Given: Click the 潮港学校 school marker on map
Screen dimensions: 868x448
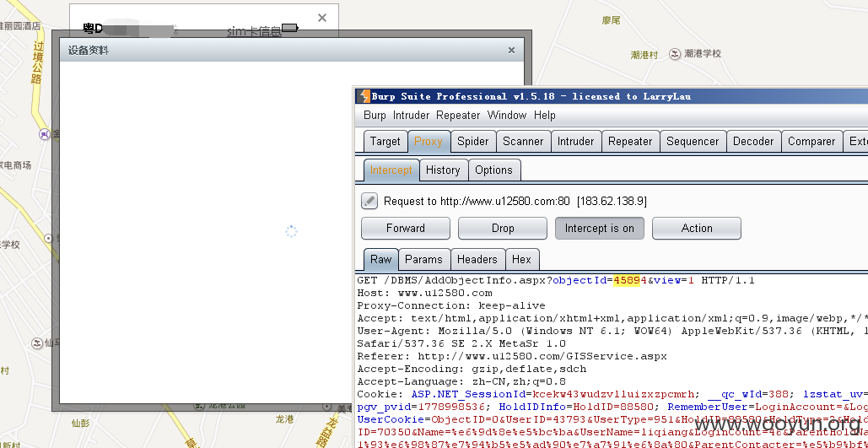Looking at the screenshot, I should click(x=674, y=54).
